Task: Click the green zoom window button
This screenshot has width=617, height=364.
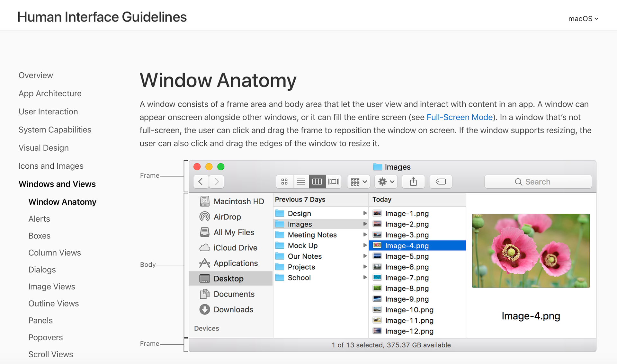Action: [221, 167]
